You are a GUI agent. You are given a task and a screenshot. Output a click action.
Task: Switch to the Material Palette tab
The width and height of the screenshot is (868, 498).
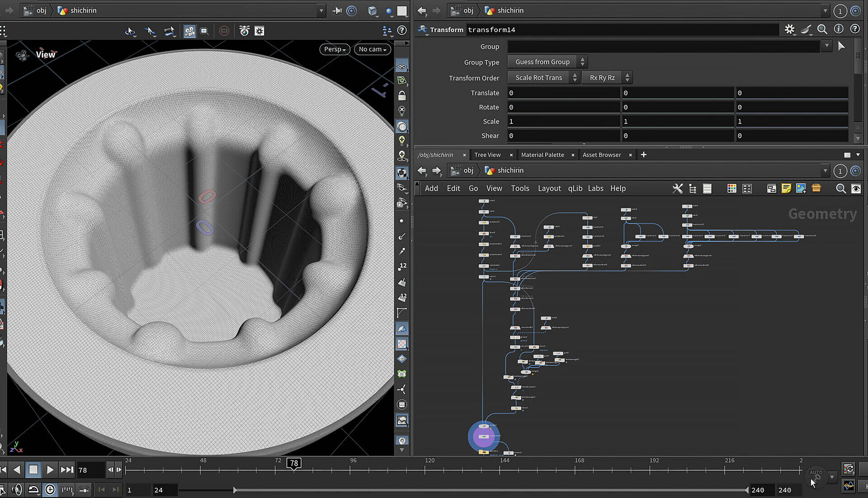(542, 155)
